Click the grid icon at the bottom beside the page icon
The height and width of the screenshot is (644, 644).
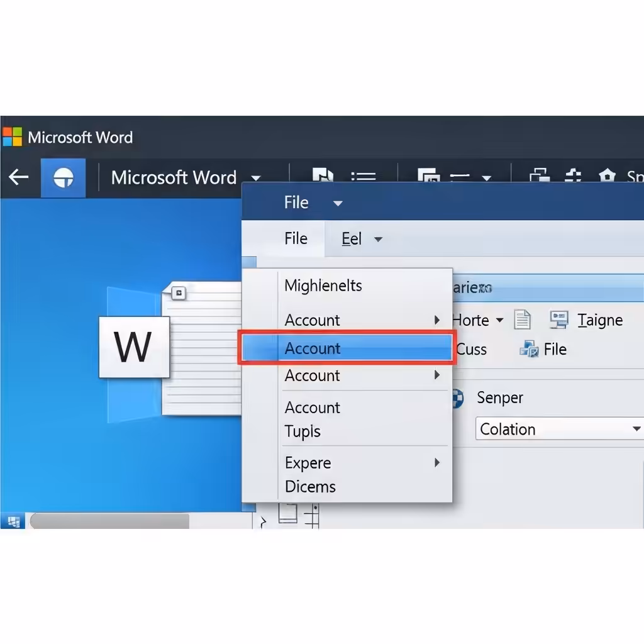[313, 516]
